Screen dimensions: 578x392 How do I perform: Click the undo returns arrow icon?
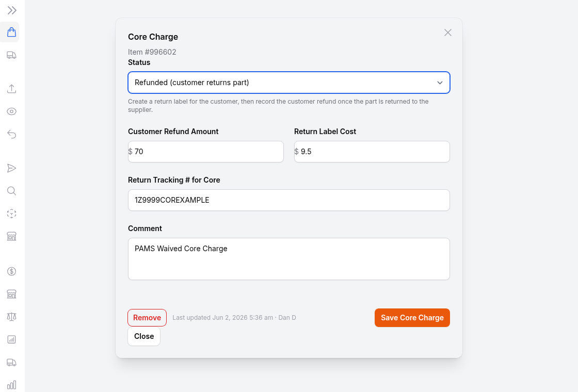[12, 134]
